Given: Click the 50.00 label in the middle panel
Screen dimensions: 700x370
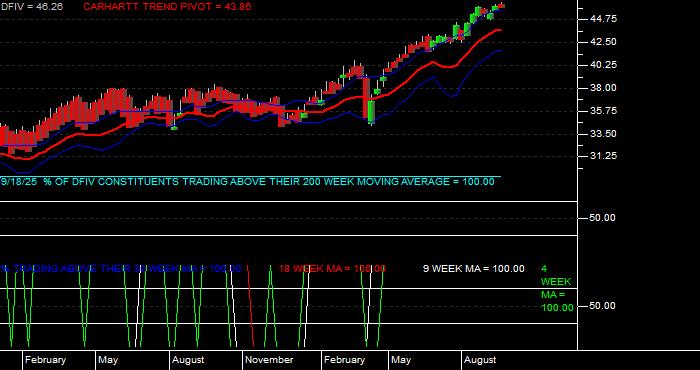Looking at the screenshot, I should click(x=603, y=218).
